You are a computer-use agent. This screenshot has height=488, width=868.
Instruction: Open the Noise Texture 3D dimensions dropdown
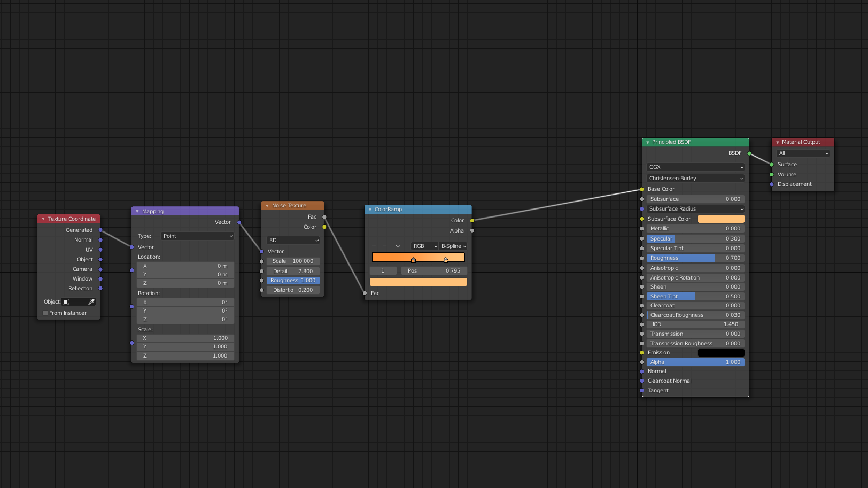[293, 241]
